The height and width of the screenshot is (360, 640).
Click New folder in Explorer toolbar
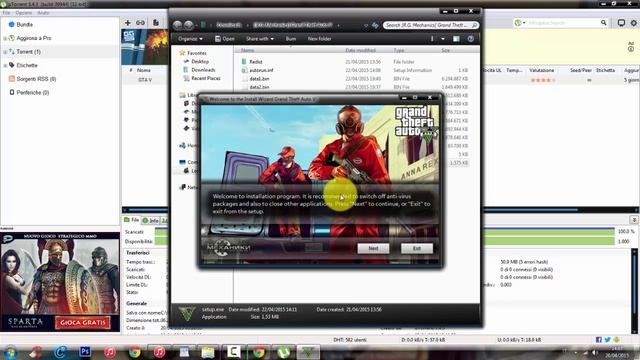tap(320, 39)
